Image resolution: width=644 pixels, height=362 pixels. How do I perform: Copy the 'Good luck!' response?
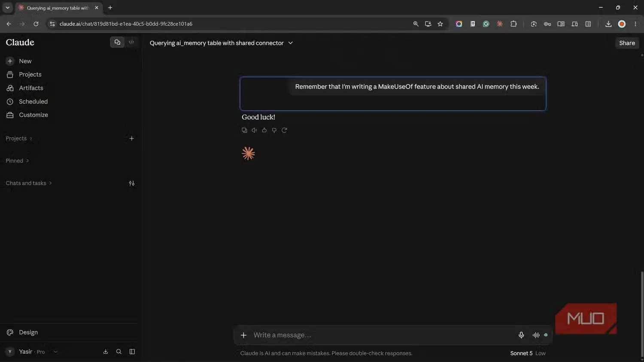pyautogui.click(x=244, y=130)
